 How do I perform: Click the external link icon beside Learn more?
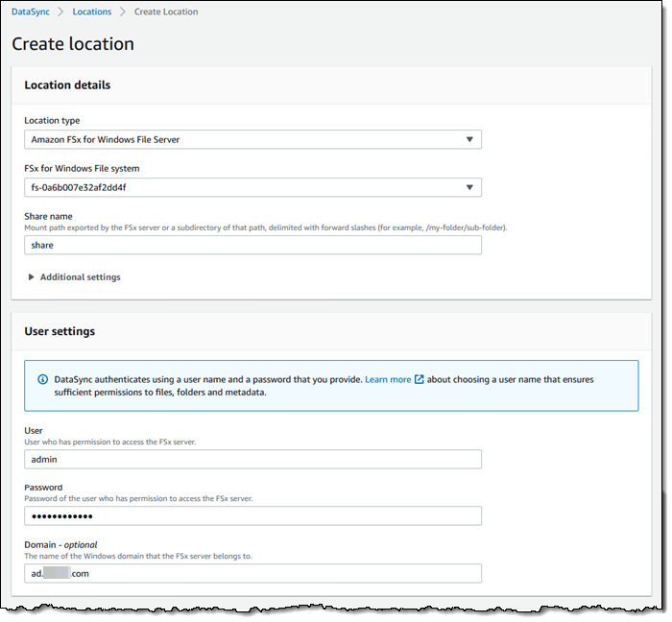(419, 379)
